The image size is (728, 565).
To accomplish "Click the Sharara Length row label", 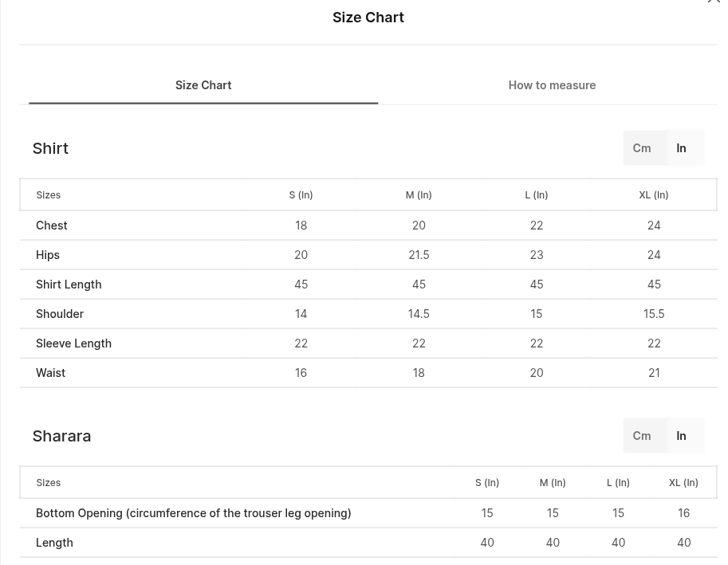I will [x=54, y=543].
